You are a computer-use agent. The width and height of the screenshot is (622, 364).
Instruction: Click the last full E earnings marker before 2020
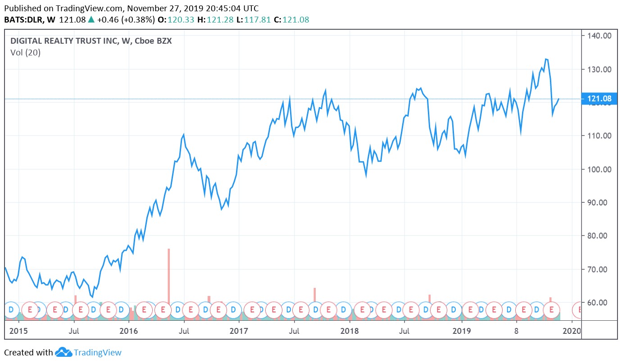tap(550, 310)
